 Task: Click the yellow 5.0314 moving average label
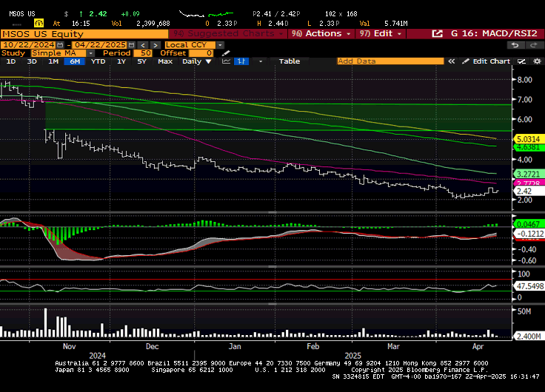[x=528, y=139]
